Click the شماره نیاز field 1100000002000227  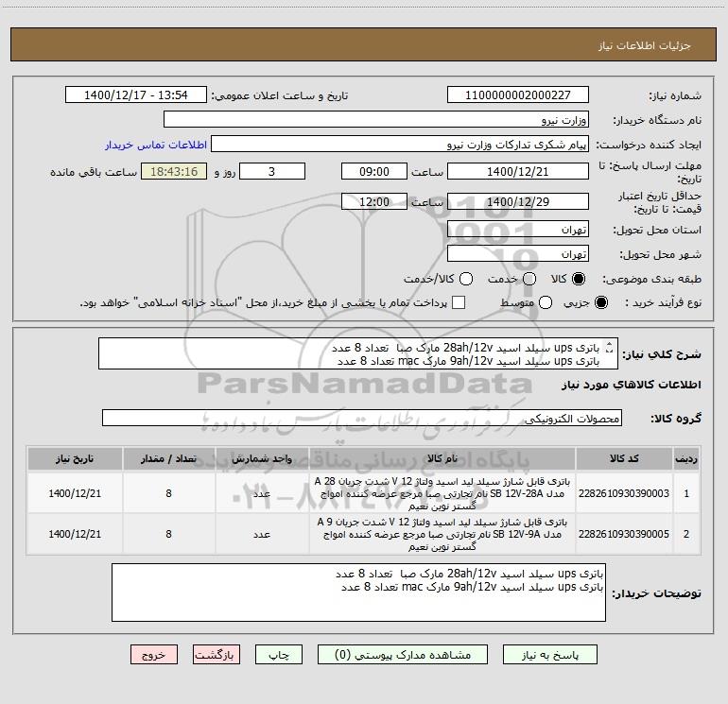[x=518, y=94]
